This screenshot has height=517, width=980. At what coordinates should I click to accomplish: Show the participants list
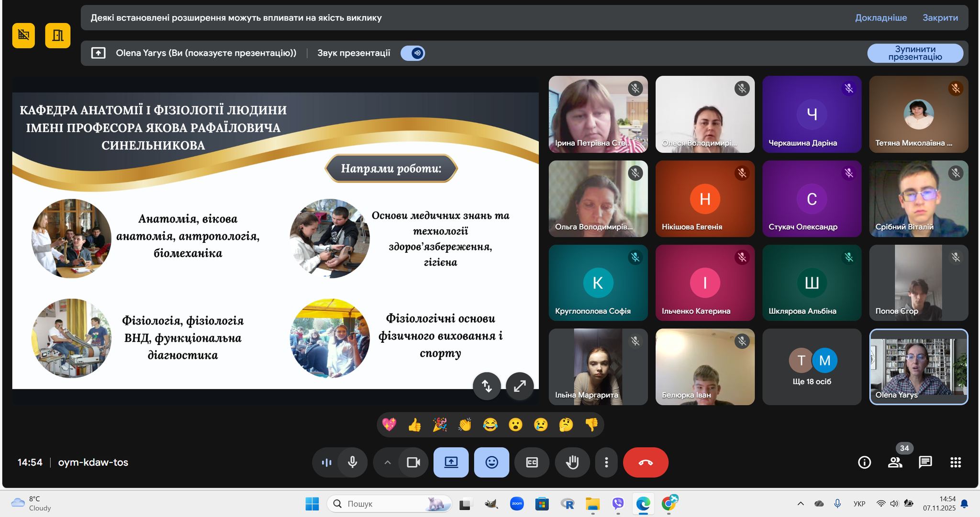point(895,462)
